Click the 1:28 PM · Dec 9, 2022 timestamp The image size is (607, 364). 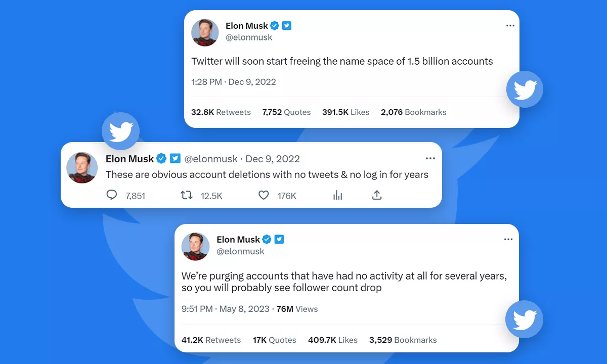pyautogui.click(x=234, y=82)
